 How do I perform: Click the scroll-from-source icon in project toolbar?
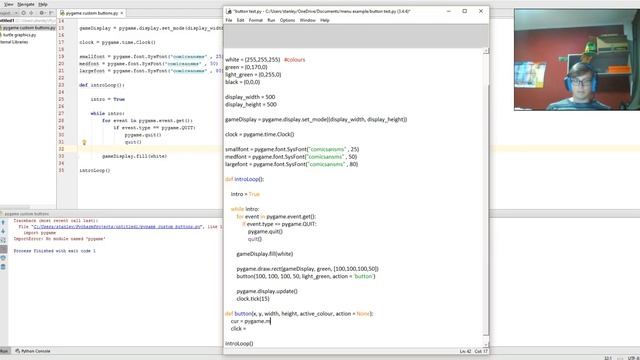pos(24,13)
